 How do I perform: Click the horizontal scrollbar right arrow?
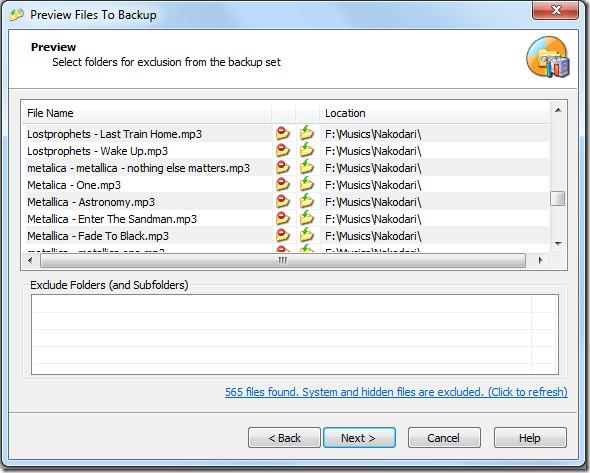click(540, 260)
